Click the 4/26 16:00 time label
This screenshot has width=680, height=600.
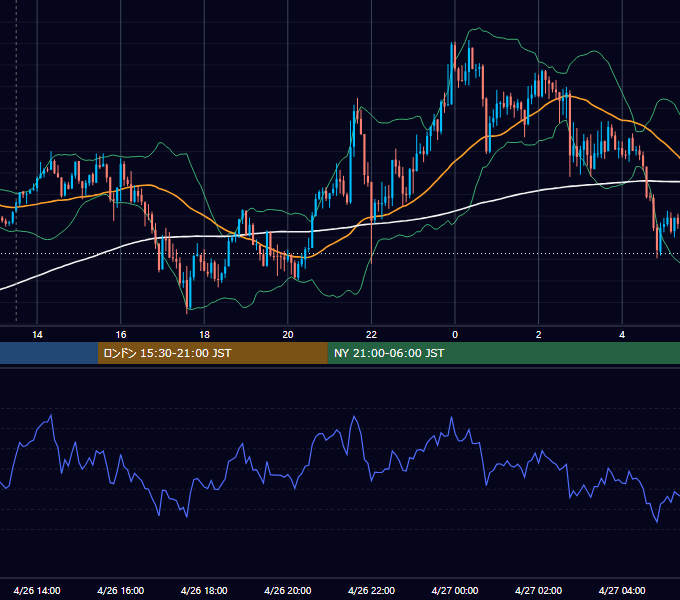point(121,590)
